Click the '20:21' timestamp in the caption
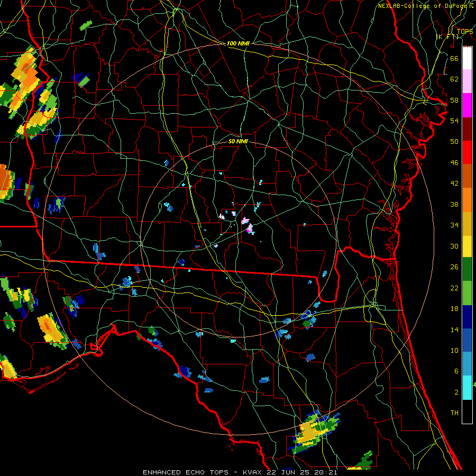 point(325,472)
